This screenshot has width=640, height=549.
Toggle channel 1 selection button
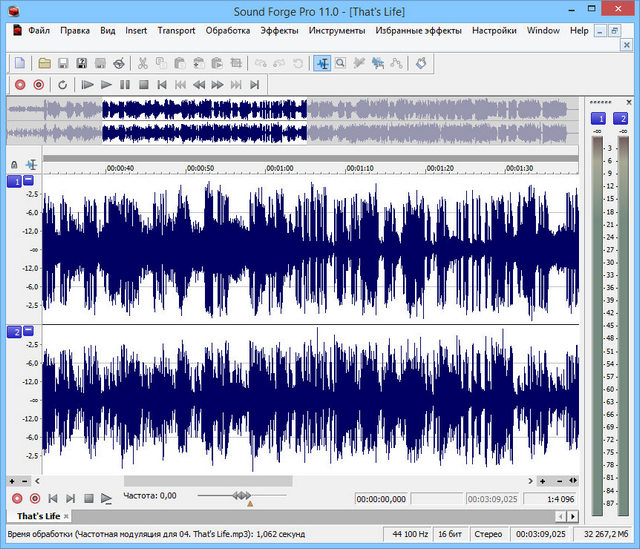coord(14,181)
